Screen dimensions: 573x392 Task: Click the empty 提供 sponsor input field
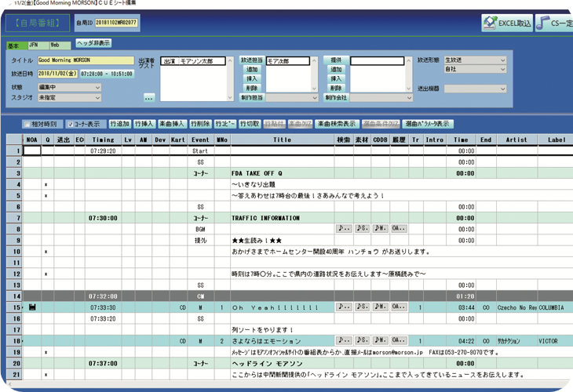click(377, 60)
